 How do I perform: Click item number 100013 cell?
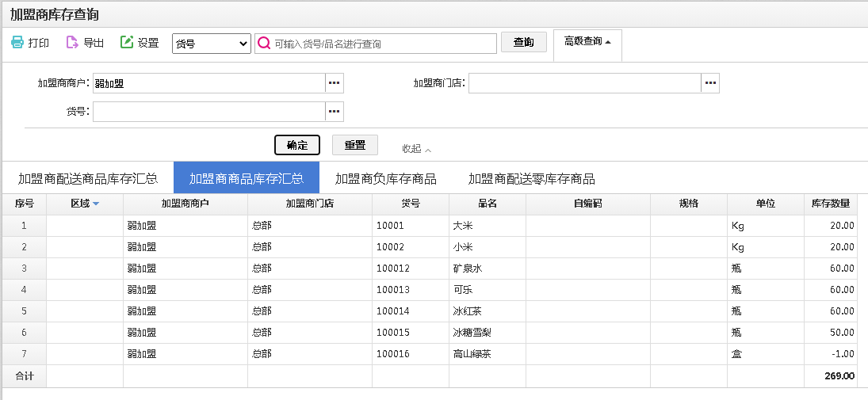point(411,290)
